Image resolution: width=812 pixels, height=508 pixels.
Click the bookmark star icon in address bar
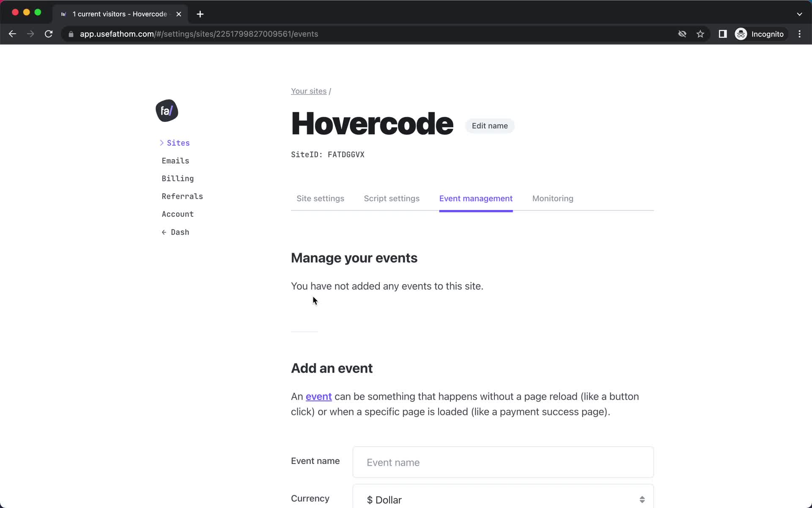(x=700, y=33)
